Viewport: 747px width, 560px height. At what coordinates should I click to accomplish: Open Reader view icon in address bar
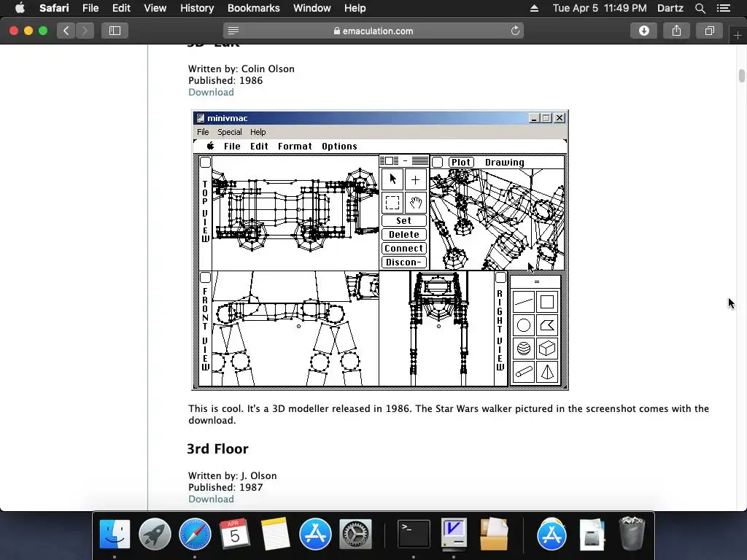tap(233, 31)
